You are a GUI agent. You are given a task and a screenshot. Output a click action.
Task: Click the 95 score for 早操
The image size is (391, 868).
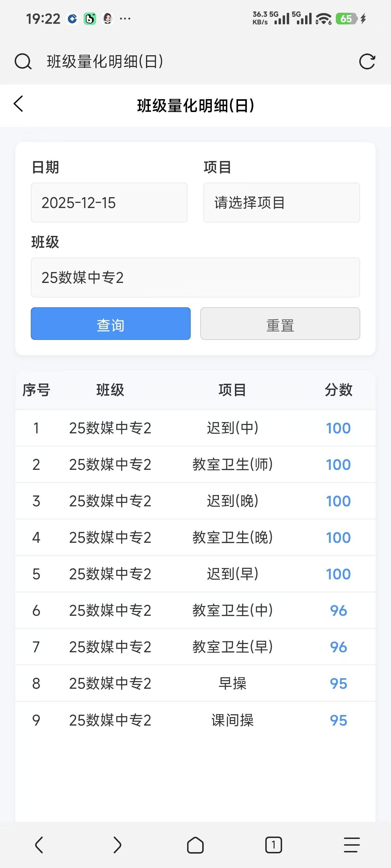[338, 684]
